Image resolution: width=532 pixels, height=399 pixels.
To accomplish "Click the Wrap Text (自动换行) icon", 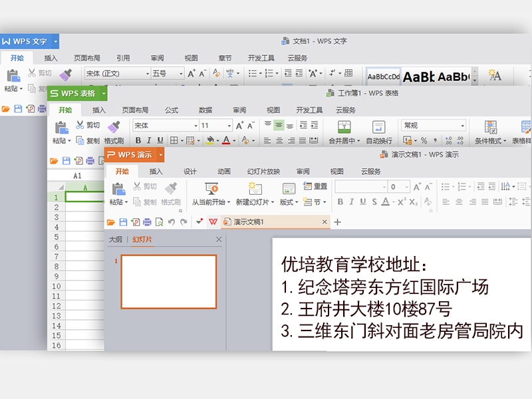I will (x=378, y=127).
